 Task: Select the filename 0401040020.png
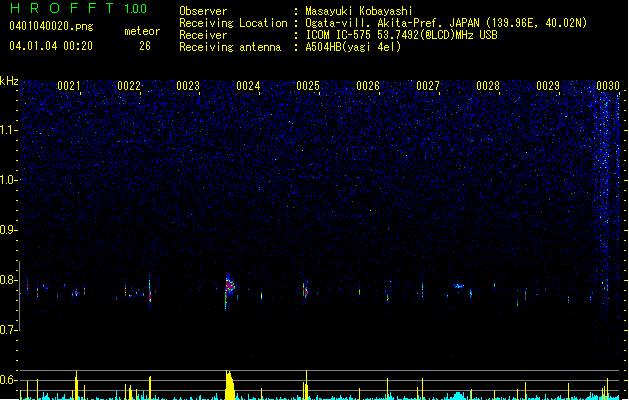tap(51, 26)
